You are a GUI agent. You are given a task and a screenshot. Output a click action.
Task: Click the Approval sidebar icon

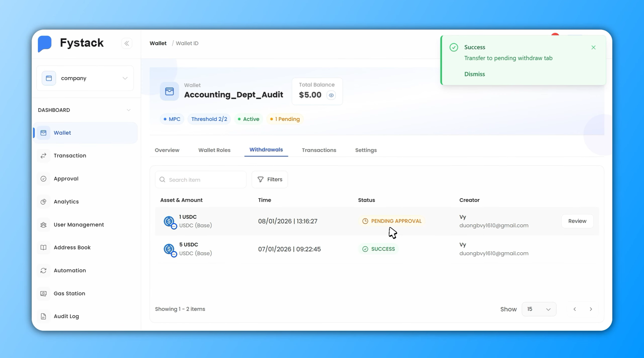(43, 179)
